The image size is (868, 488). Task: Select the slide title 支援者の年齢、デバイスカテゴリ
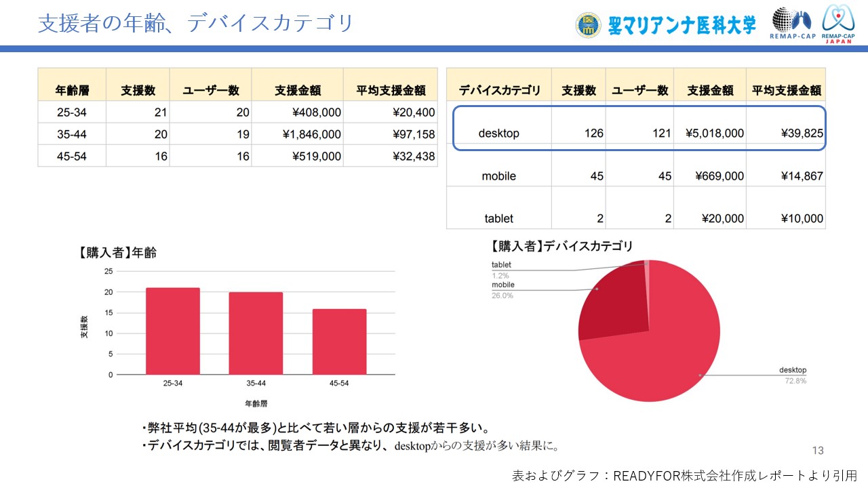(196, 22)
